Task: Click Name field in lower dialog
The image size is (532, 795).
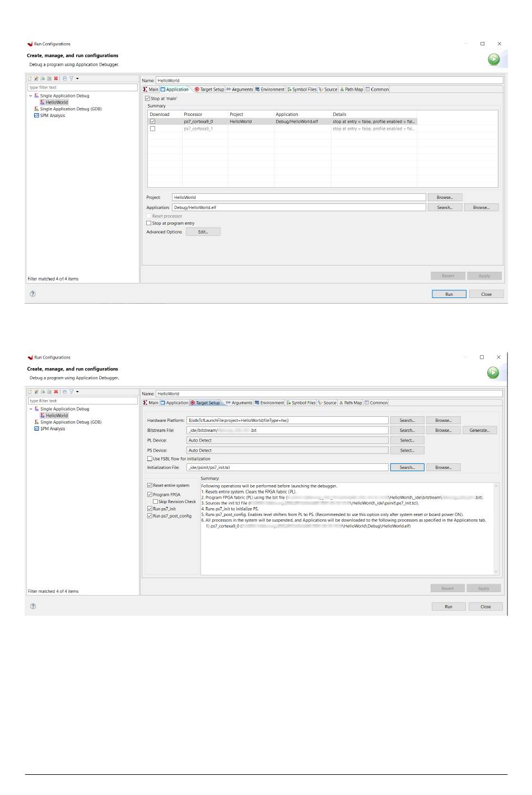Action: (329, 394)
